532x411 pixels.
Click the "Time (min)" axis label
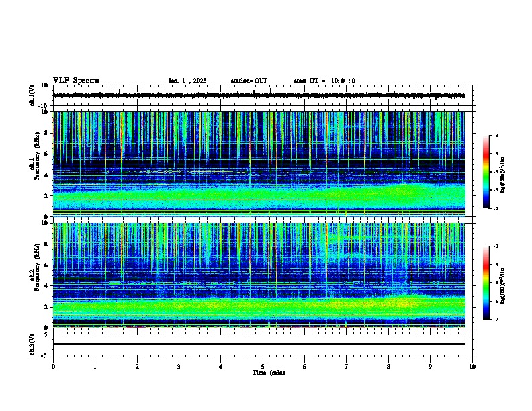[269, 373]
